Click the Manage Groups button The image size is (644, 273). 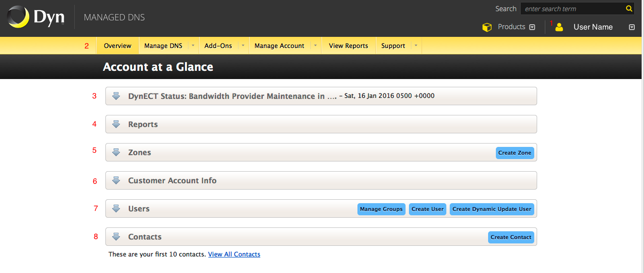pos(381,209)
